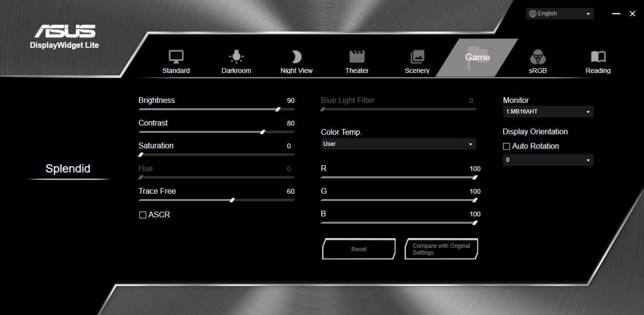This screenshot has height=315, width=644.
Task: Click the Blue Light Filter label
Action: pos(348,100)
